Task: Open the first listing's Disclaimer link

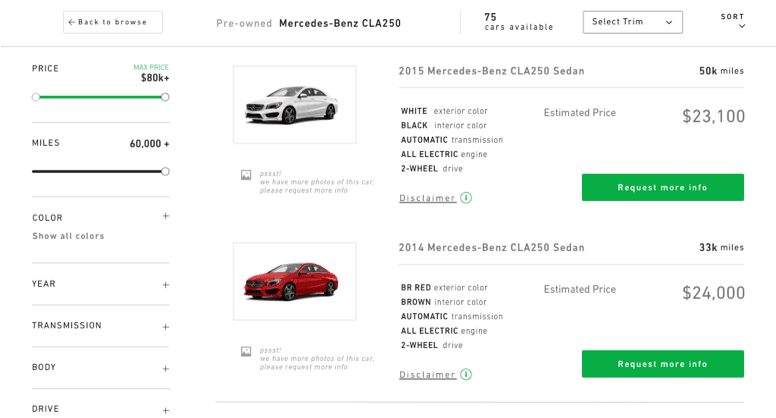Action: (427, 198)
